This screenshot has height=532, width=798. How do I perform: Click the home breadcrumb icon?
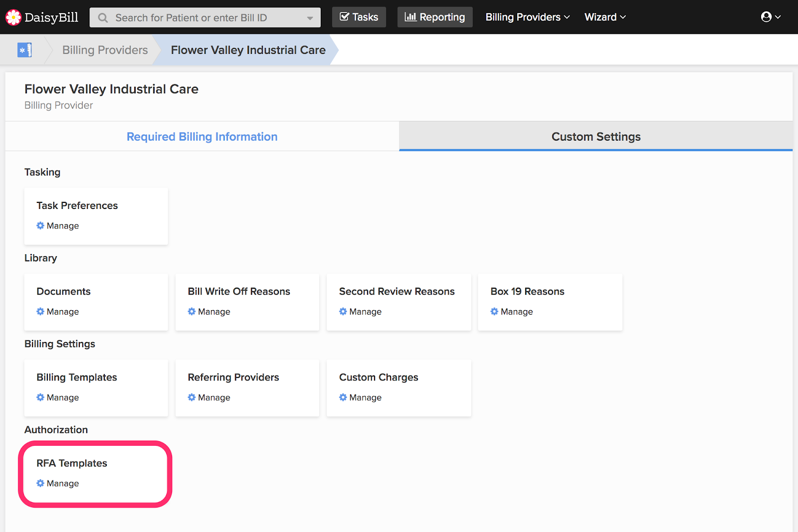click(x=24, y=50)
